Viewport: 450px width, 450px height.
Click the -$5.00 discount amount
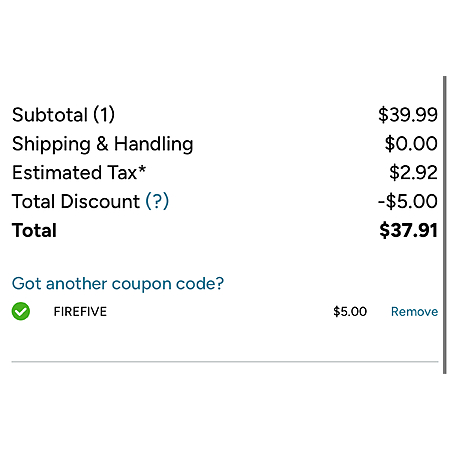pos(408,201)
